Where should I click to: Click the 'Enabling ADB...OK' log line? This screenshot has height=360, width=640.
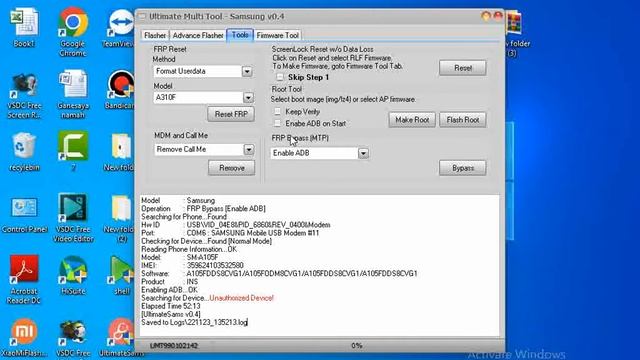(169, 290)
